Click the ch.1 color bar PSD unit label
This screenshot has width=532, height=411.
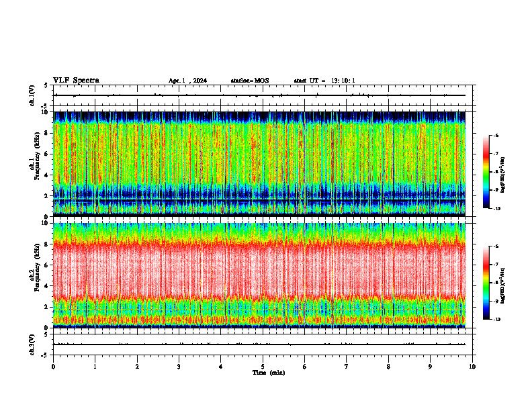503,175
